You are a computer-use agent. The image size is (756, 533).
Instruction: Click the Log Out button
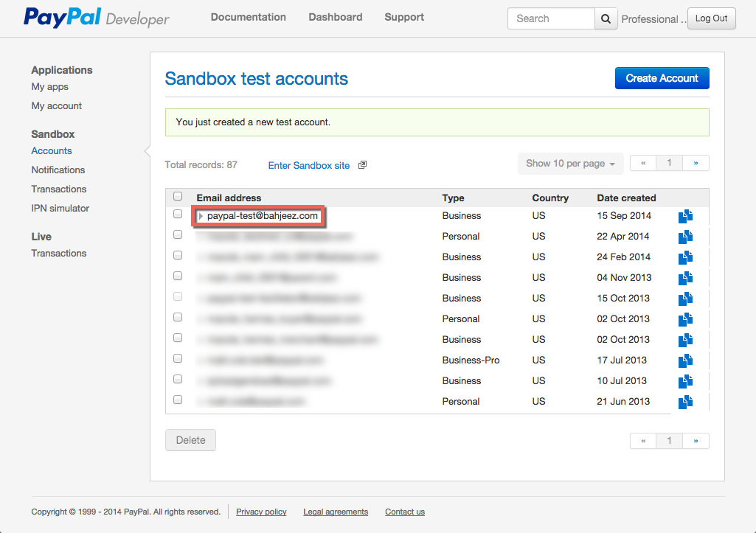point(711,18)
